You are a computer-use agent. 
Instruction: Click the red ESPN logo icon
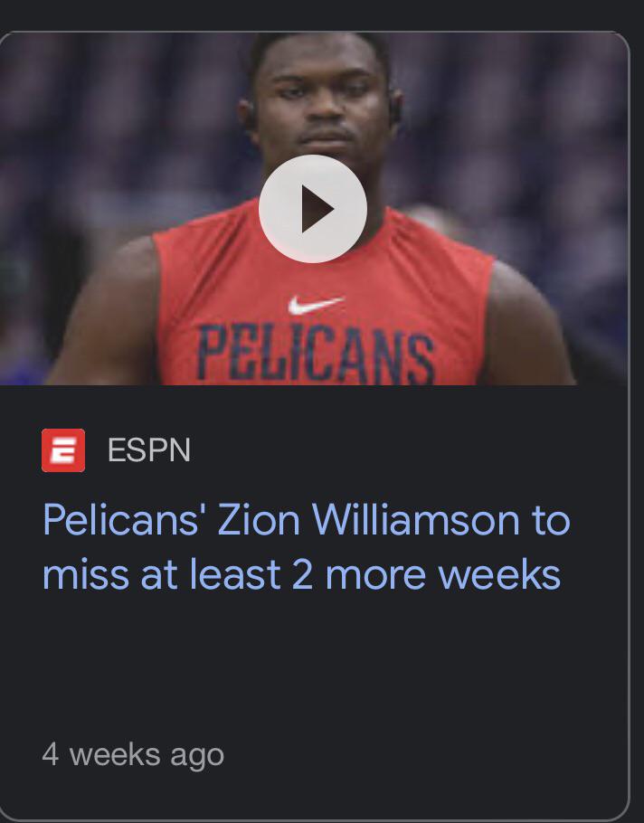coord(63,450)
